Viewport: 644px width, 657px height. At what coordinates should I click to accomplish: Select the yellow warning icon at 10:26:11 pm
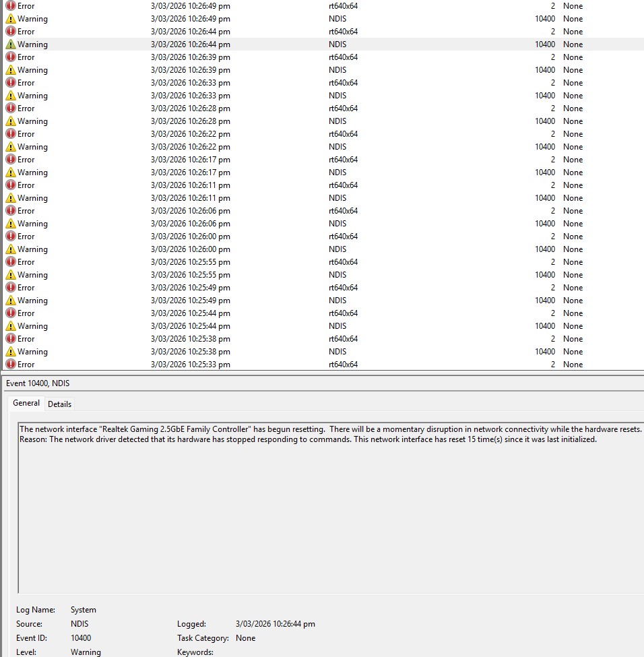click(x=11, y=198)
